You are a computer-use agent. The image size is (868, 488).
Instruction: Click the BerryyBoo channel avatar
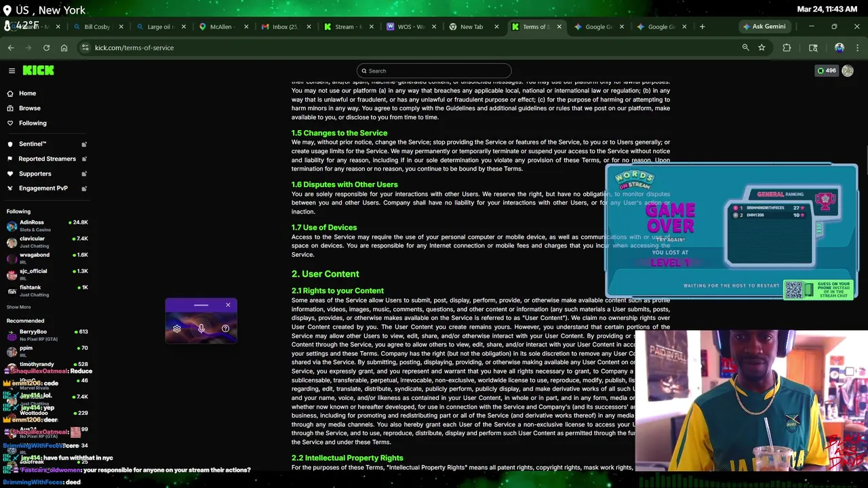pos(12,335)
